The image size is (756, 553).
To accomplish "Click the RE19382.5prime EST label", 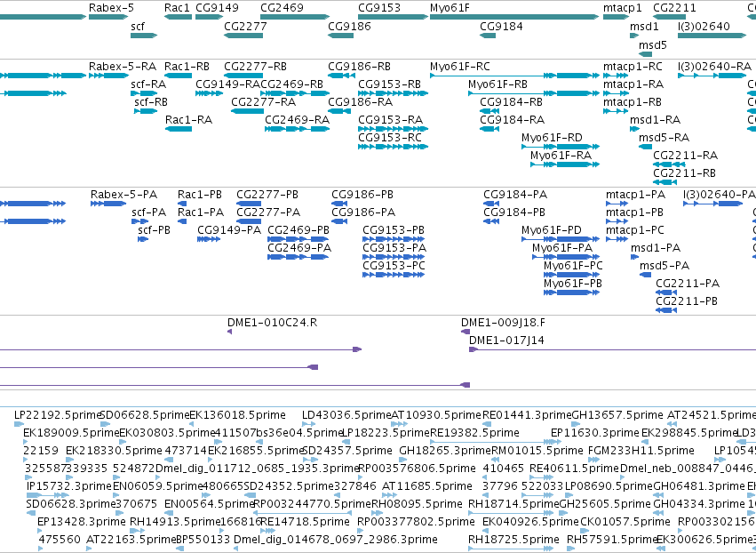I will [x=475, y=433].
